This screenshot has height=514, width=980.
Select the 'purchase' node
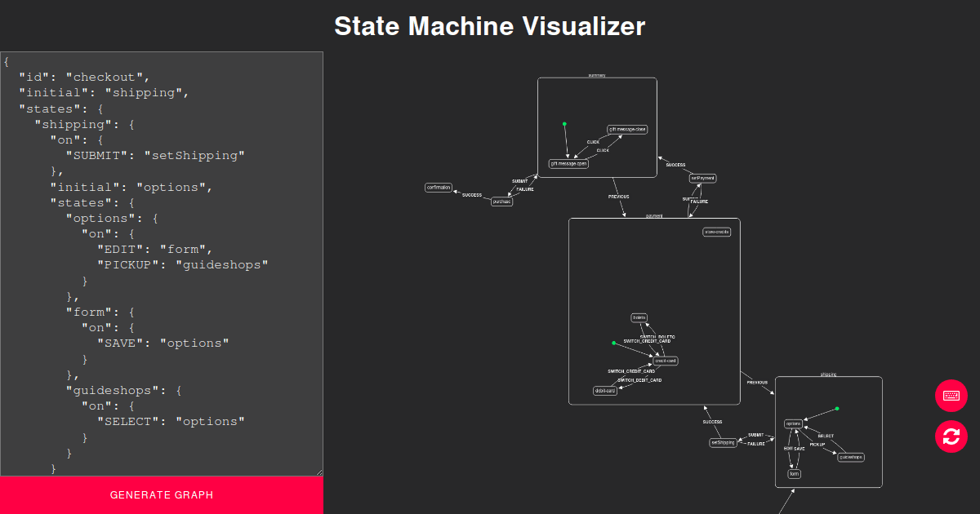(501, 202)
